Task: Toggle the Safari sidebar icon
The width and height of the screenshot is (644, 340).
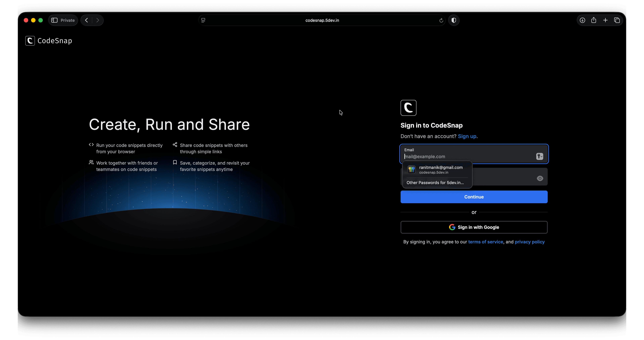Action: [x=54, y=20]
